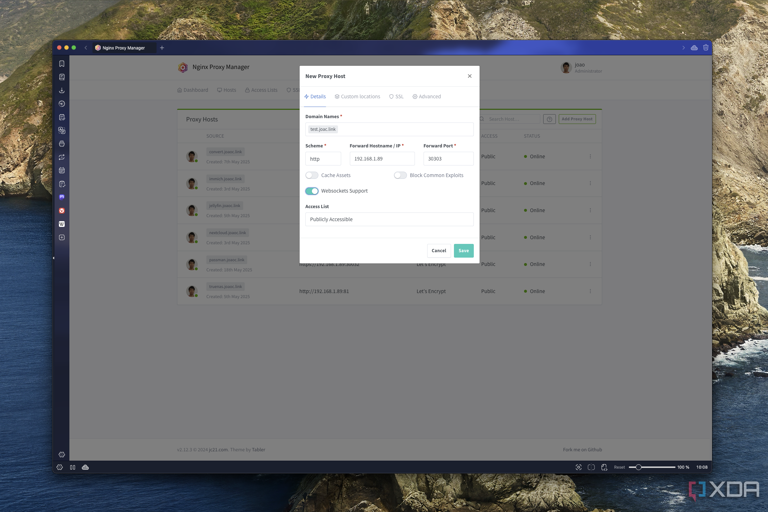Screen dimensions: 768x512
Task: Click the tile tabs icon in status bar
Action: coord(591,467)
